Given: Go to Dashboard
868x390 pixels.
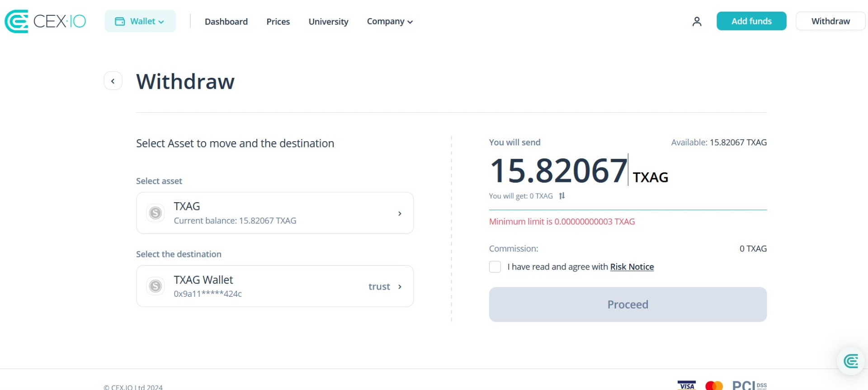Looking at the screenshot, I should click(x=226, y=21).
